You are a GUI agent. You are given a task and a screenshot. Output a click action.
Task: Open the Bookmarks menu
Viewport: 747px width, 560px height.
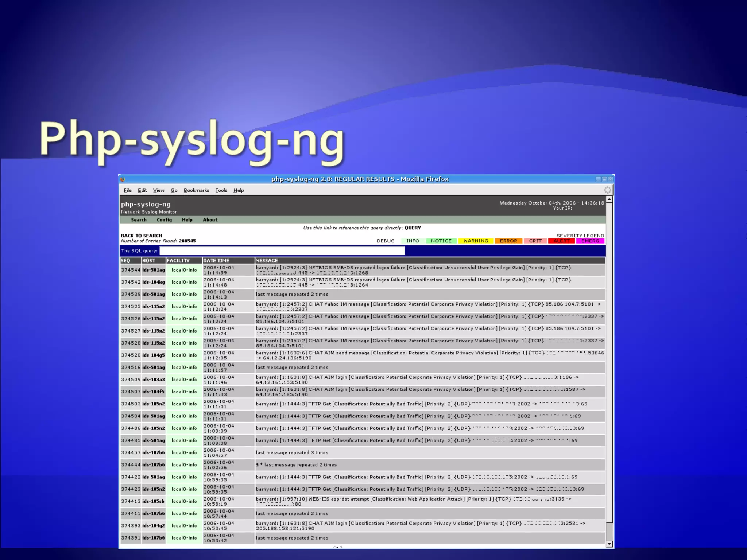[x=196, y=190]
